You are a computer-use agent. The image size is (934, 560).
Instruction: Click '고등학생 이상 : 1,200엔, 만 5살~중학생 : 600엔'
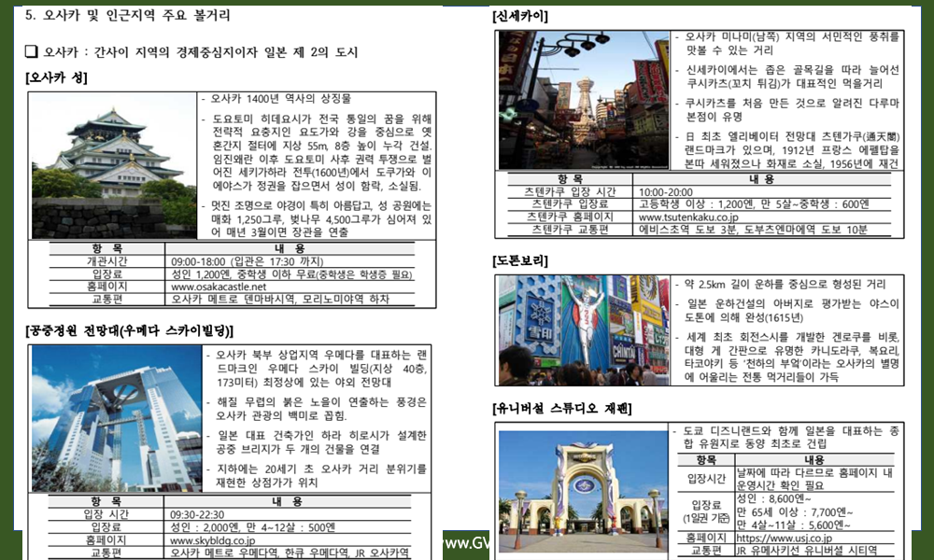click(754, 204)
